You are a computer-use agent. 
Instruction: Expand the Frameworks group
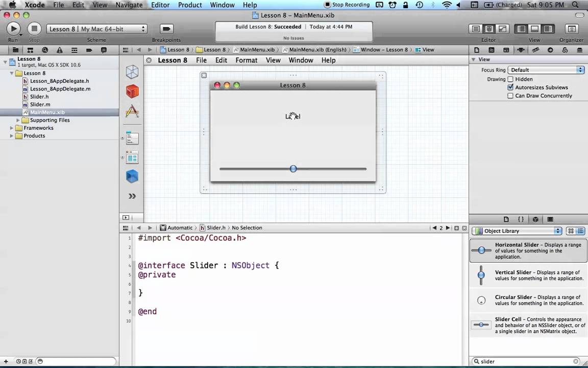12,128
